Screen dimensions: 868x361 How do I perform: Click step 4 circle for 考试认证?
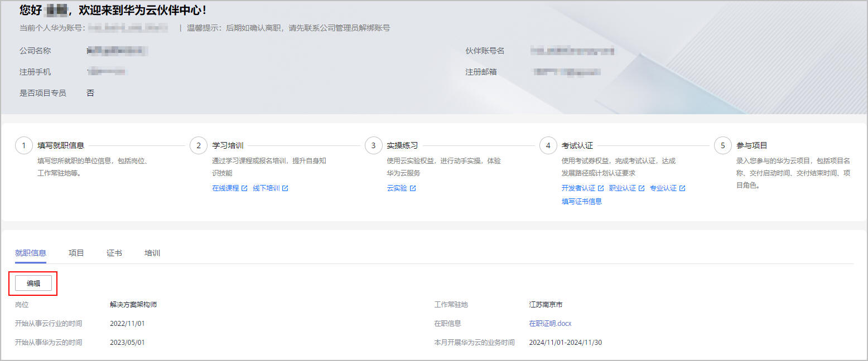coord(548,146)
